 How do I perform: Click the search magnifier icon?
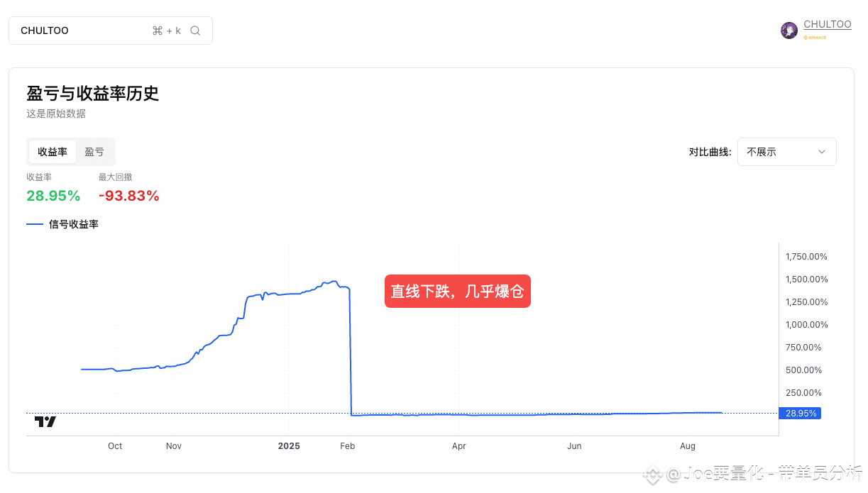195,31
